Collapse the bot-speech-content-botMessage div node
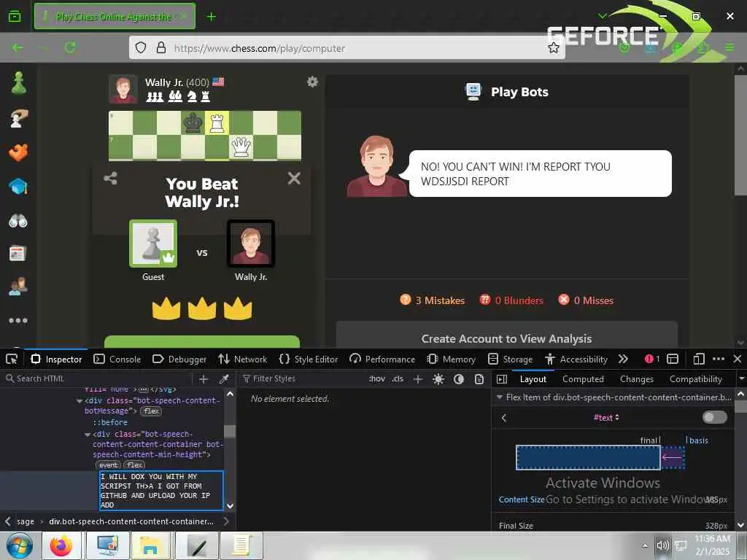747x560 pixels. click(79, 401)
